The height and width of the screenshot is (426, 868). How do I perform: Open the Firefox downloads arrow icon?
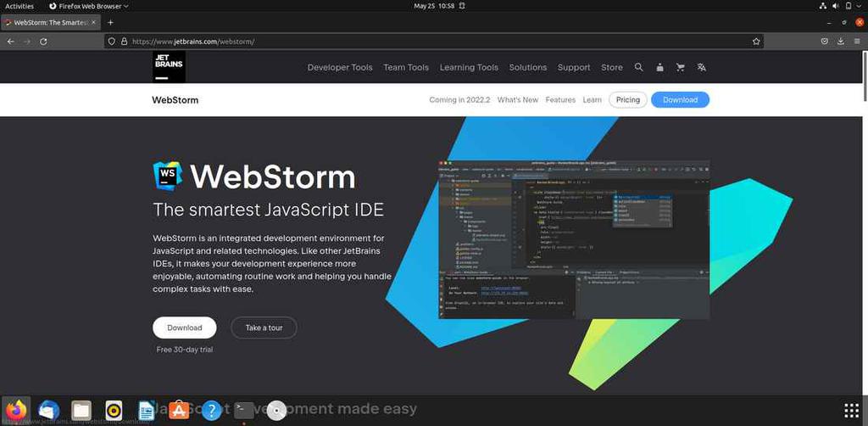pyautogui.click(x=841, y=42)
